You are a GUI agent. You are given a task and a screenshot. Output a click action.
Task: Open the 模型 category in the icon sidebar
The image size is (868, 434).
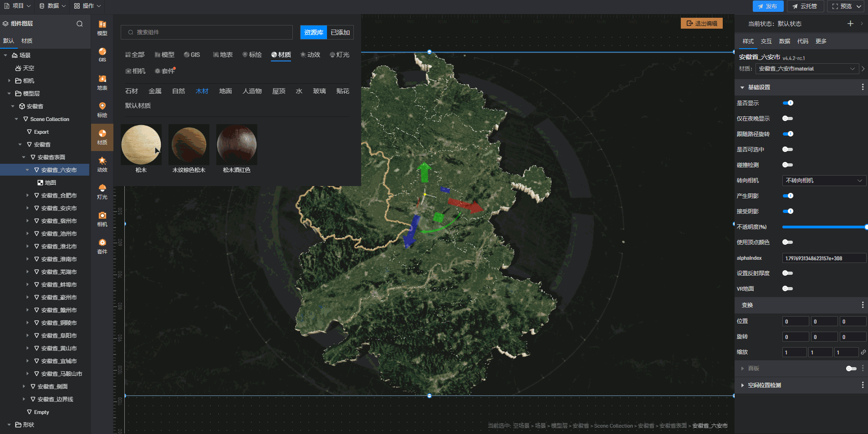click(x=102, y=28)
